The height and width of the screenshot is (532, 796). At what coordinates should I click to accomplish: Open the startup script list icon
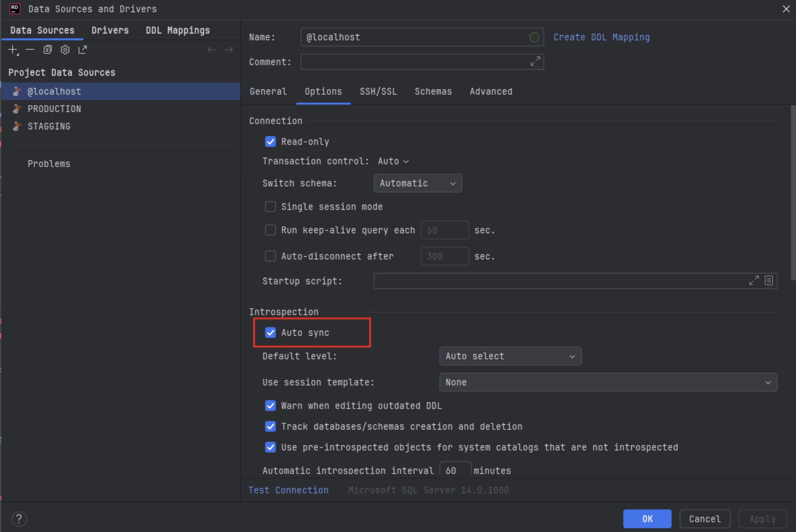point(769,280)
